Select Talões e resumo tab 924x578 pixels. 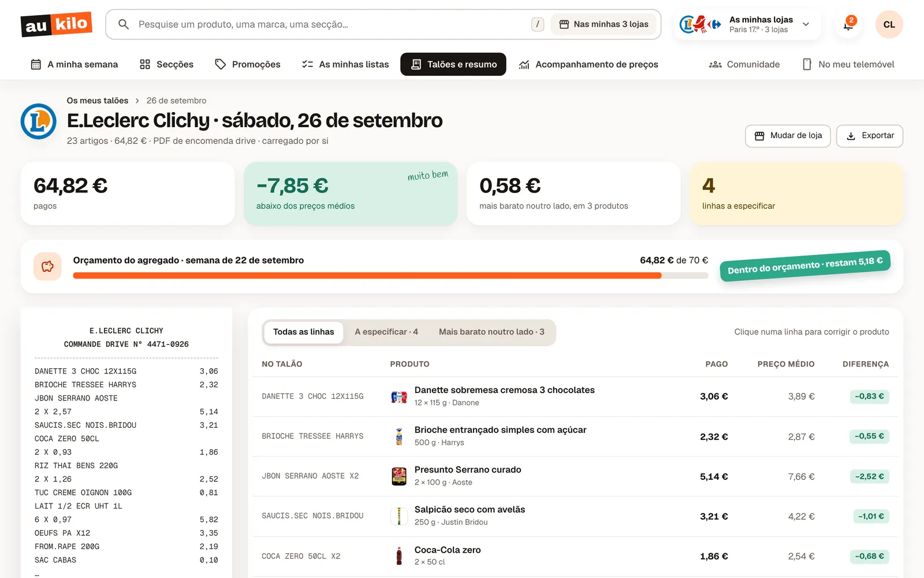tap(453, 64)
